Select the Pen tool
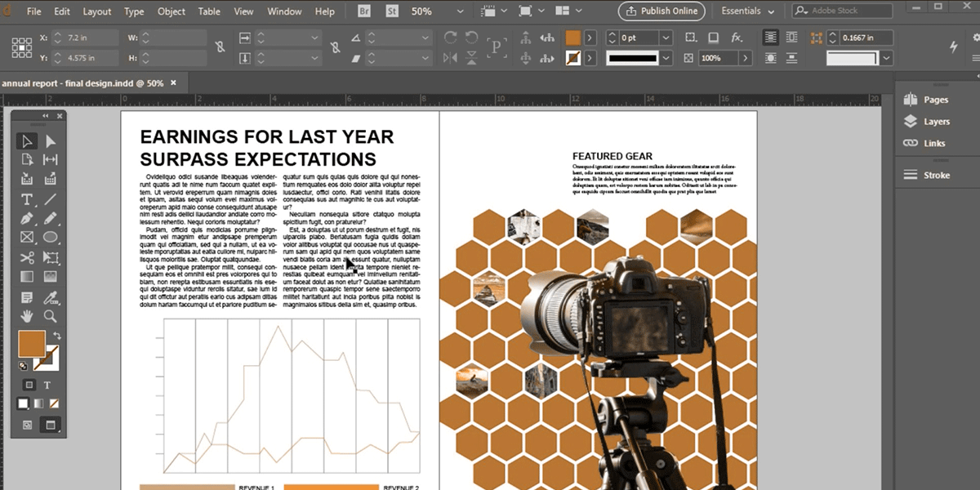 [27, 219]
